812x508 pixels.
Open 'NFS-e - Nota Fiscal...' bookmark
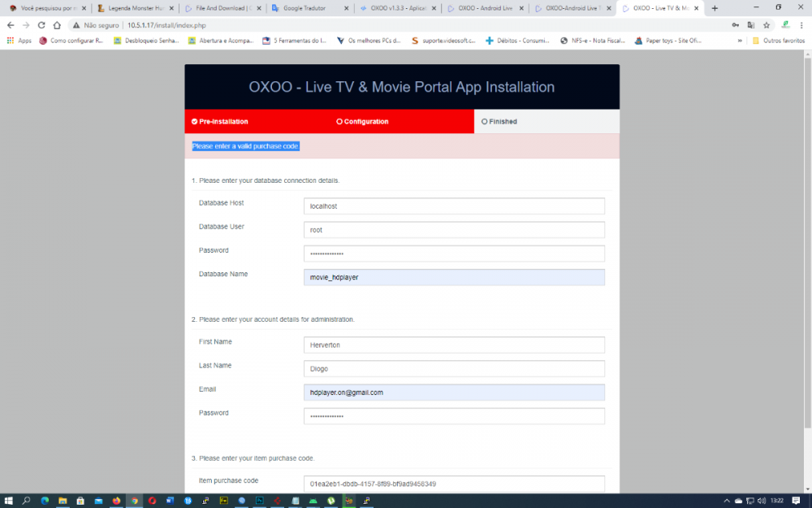(x=593, y=41)
